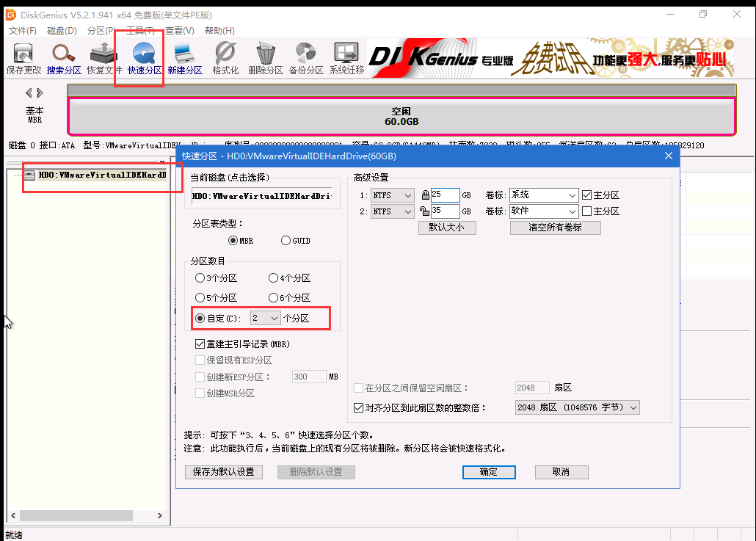Screen dimensions: 756x541
Task: Open the Help (帮助) menu
Action: click(x=219, y=31)
